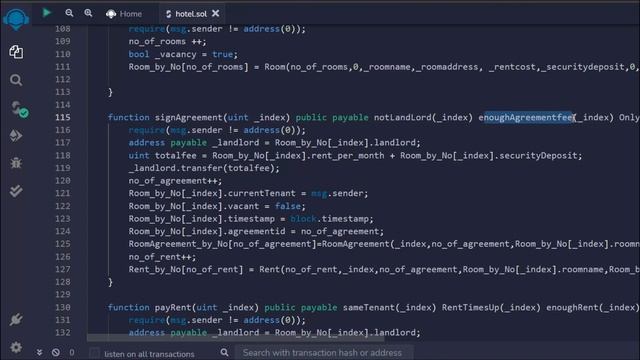Click the agreementid assignment on line 124
Viewport: 640px width, 360px height.
tap(256, 231)
